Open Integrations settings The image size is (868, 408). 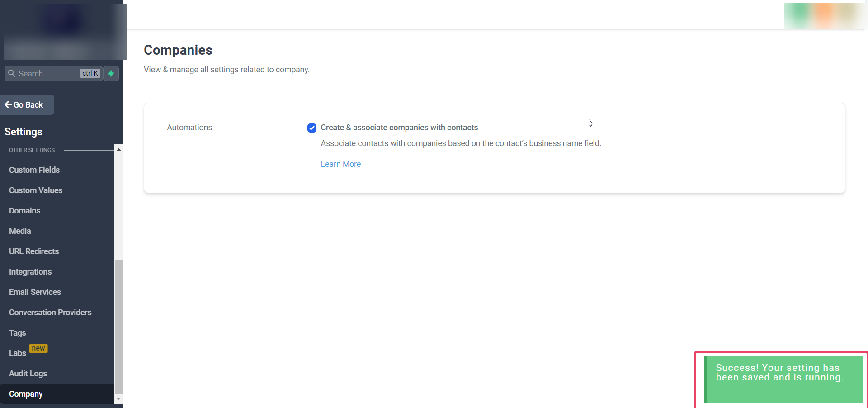(x=30, y=272)
